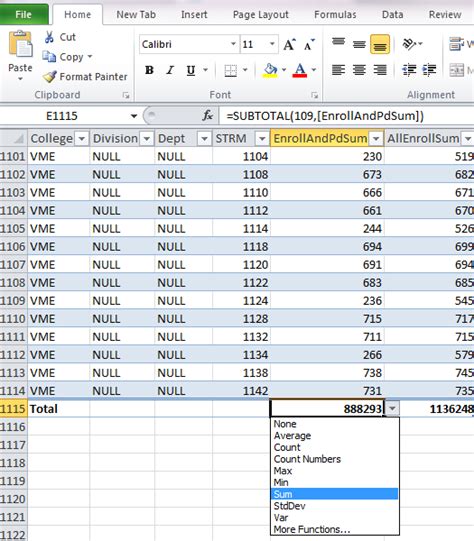Toggle the highlighted Bottom Align button
The height and width of the screenshot is (541, 474).
(380, 44)
